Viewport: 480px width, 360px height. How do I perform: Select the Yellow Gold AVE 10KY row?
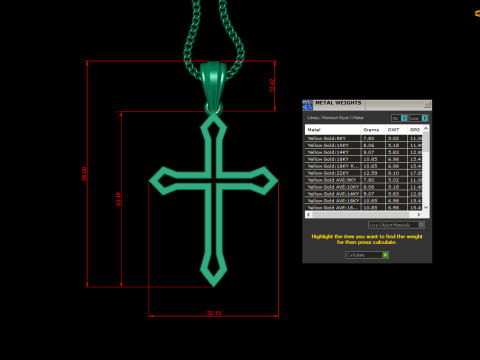pyautogui.click(x=364, y=187)
